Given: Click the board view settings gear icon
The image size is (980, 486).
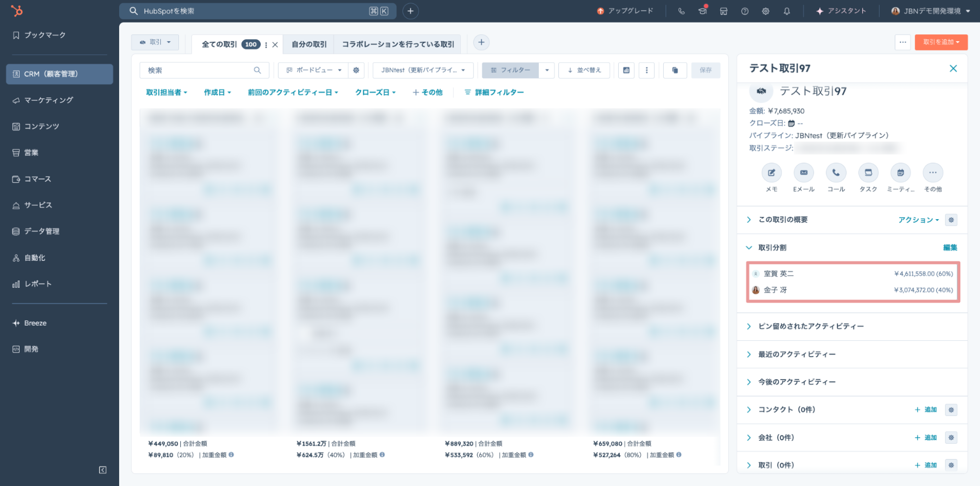Looking at the screenshot, I should pos(356,70).
